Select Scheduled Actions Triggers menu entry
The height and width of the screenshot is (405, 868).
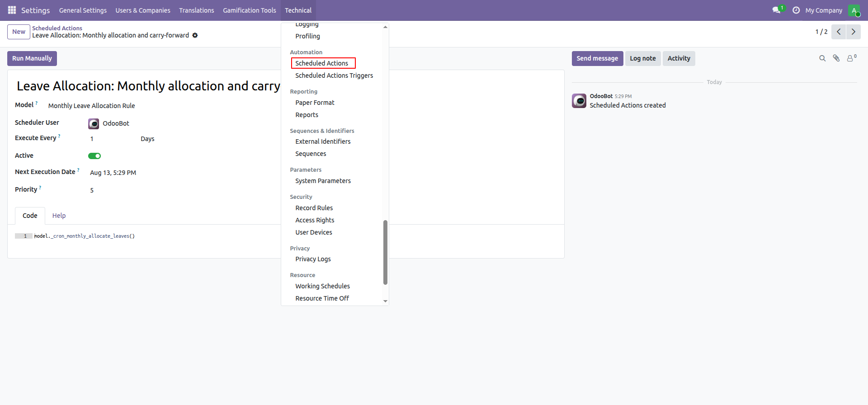pyautogui.click(x=334, y=75)
